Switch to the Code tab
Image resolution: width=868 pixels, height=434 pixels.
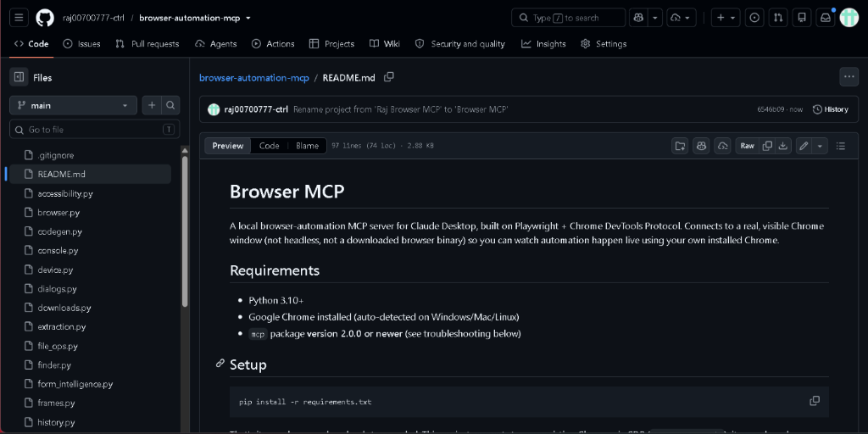[x=31, y=44]
